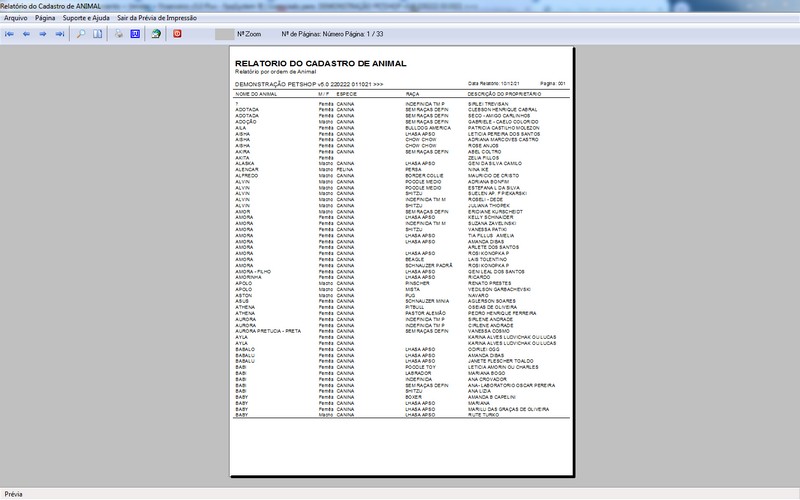Click the blue save report icon
This screenshot has height=500, width=800.
click(x=135, y=34)
